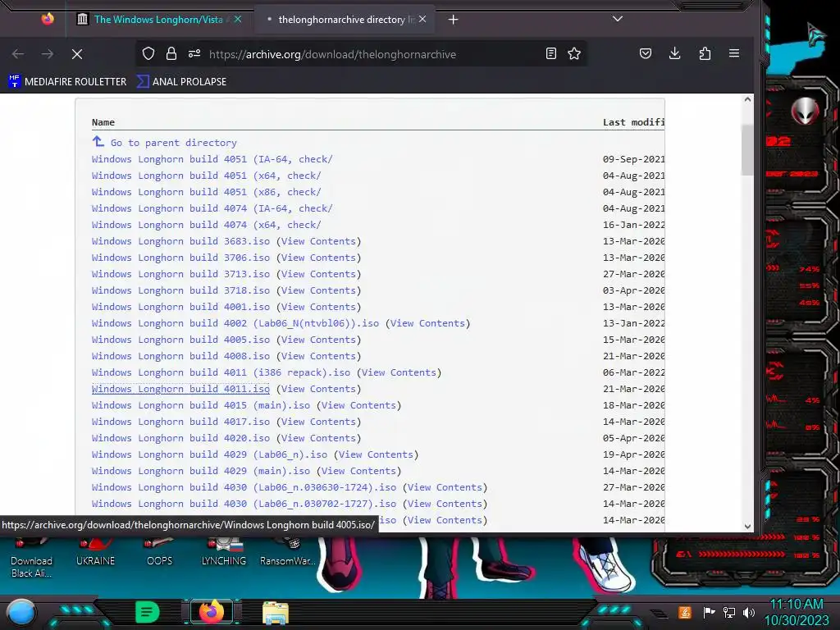Stop loading the page with the X button
This screenshot has height=630, width=840.
tap(77, 54)
